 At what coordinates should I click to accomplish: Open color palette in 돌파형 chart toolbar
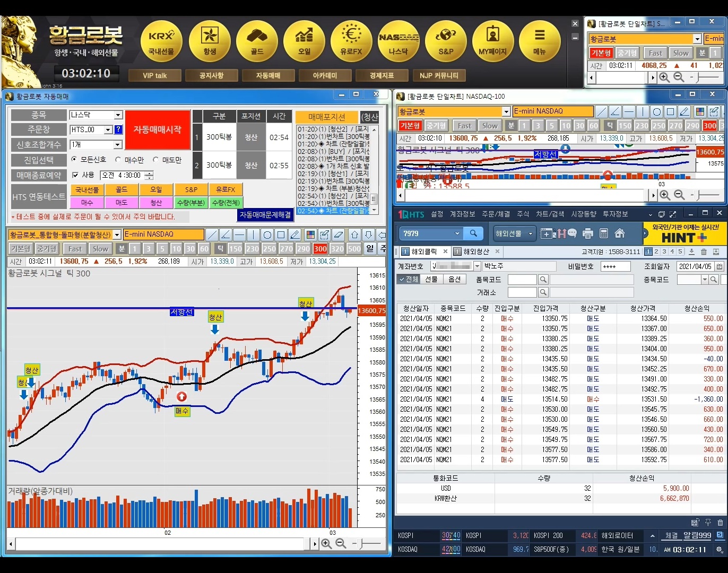point(311,235)
